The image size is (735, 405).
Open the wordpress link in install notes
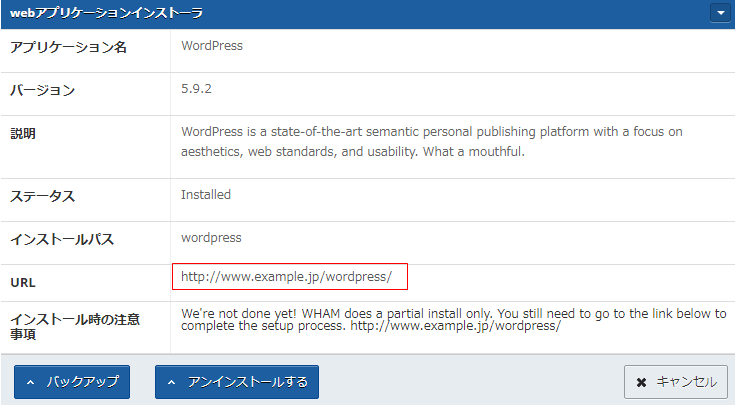456,327
